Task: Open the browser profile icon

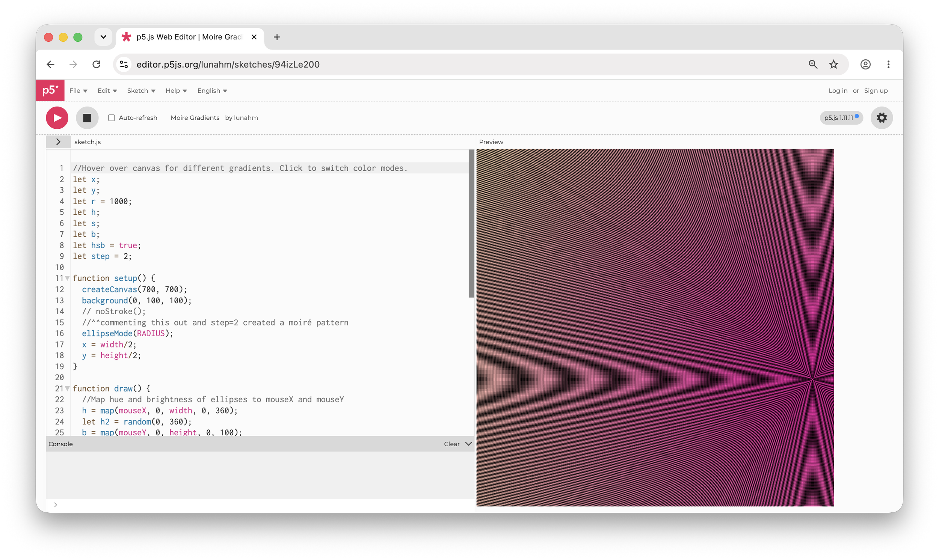Action: [865, 65]
